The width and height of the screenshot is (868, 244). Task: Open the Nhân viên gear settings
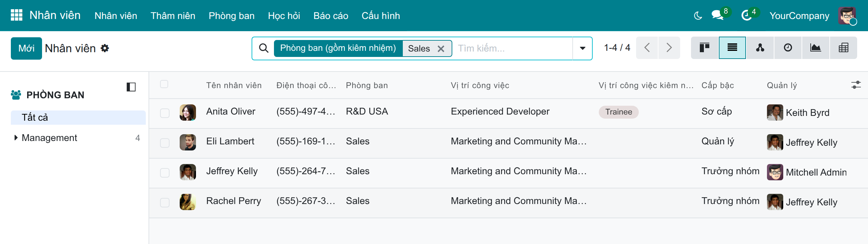click(105, 48)
